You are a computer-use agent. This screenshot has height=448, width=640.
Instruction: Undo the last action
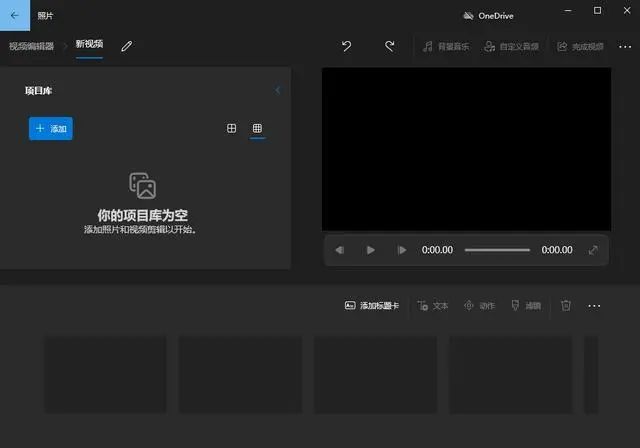347,46
